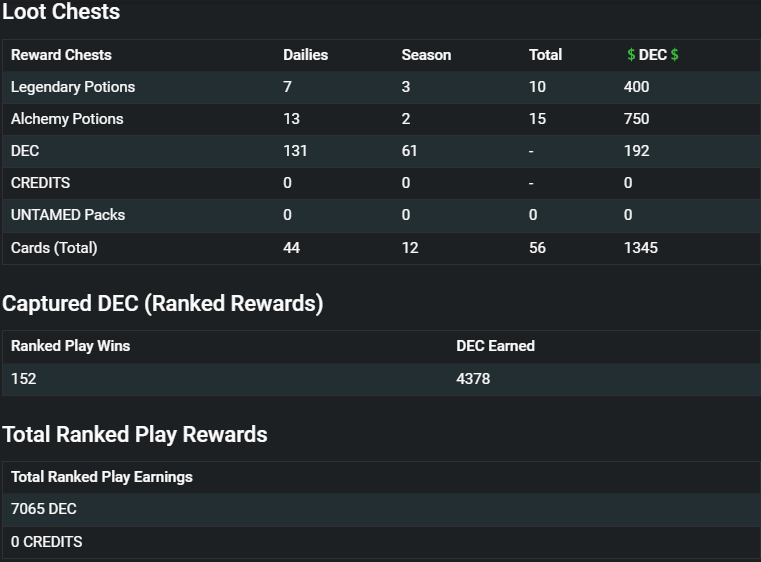Select the Reward Chests column header
This screenshot has height=562, width=761.
click(x=61, y=55)
